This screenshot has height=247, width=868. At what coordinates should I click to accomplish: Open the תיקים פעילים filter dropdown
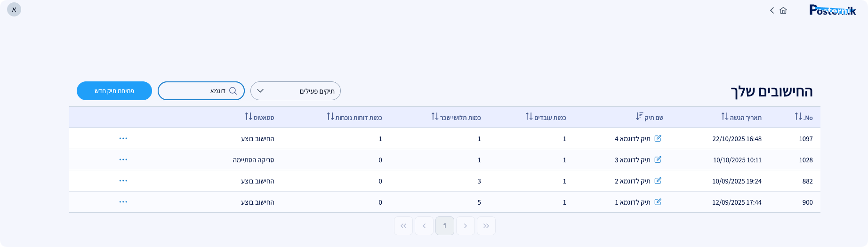tap(295, 91)
